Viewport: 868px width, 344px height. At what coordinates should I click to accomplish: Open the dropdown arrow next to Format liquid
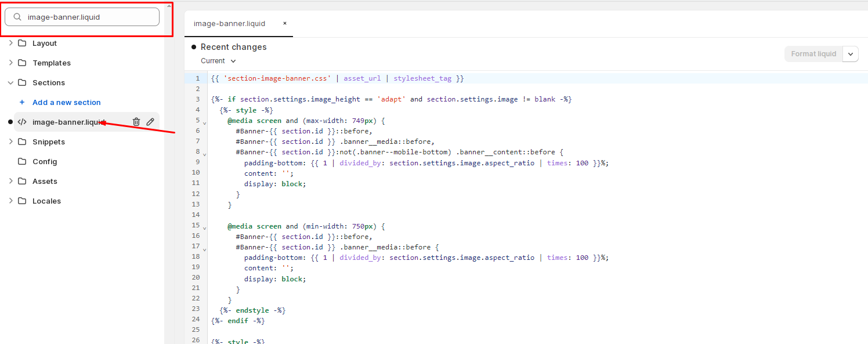tap(851, 54)
